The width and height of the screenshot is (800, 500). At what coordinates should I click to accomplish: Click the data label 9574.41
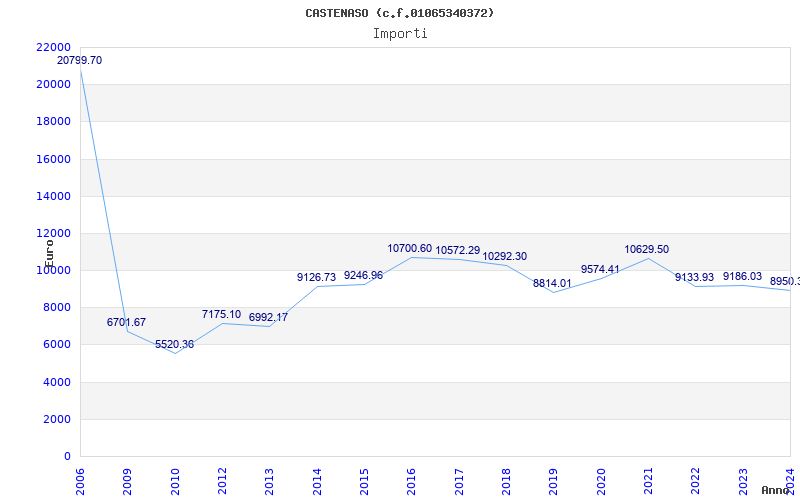pos(600,269)
